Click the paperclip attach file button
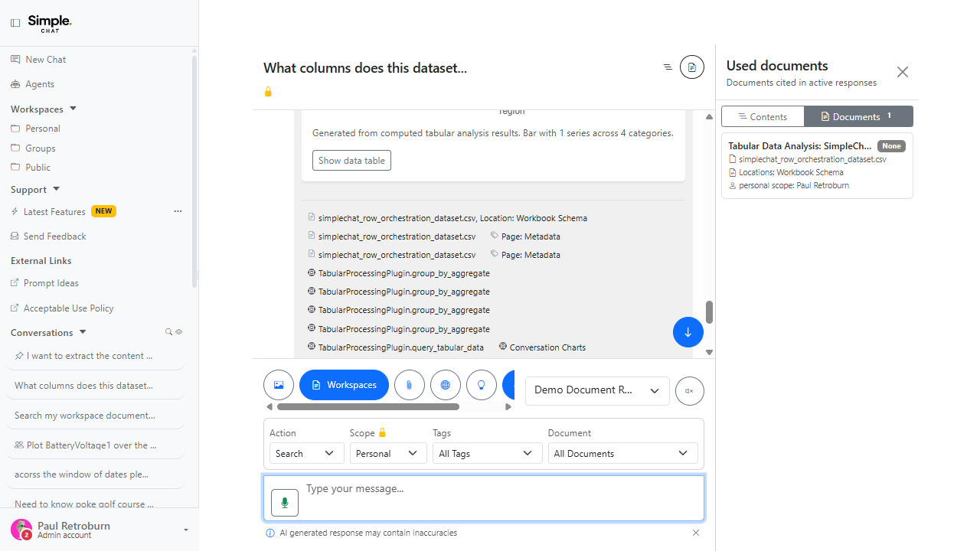The image size is (980, 551). 410,385
